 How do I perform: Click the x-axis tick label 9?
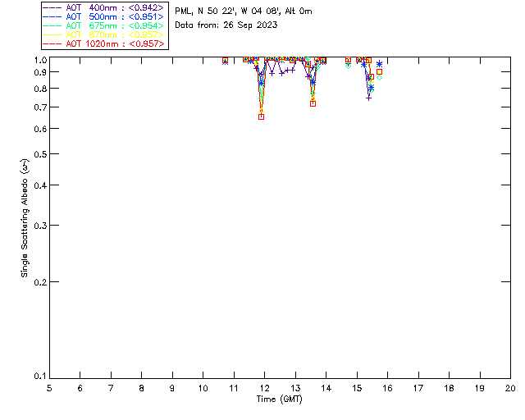click(172, 388)
